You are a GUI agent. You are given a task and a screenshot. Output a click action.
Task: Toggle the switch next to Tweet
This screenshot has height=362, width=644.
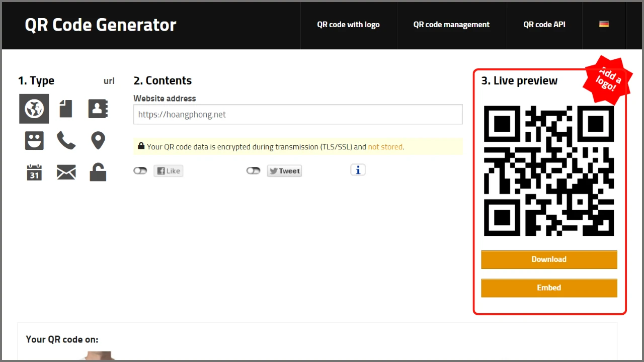coord(254,171)
